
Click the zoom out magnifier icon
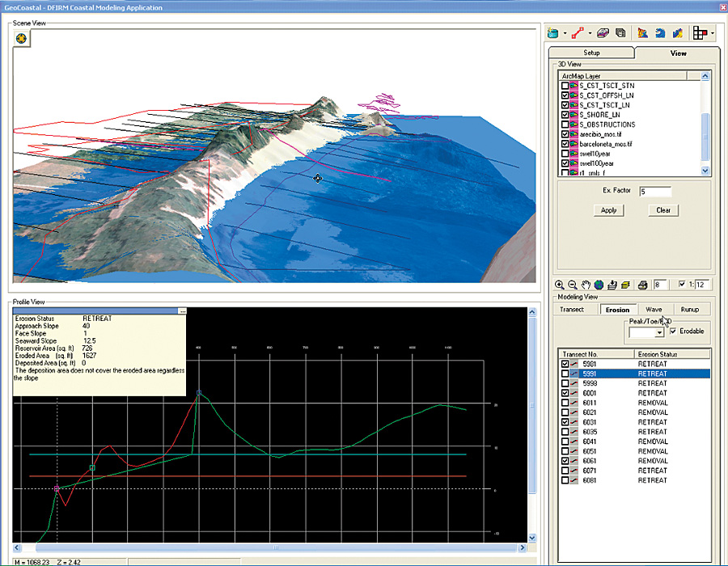(x=572, y=285)
